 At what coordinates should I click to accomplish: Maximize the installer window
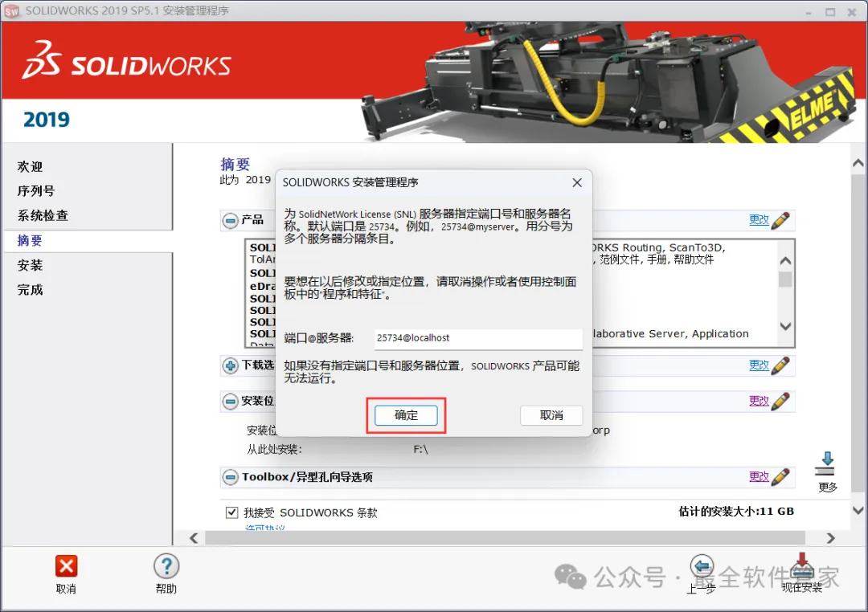[x=829, y=11]
